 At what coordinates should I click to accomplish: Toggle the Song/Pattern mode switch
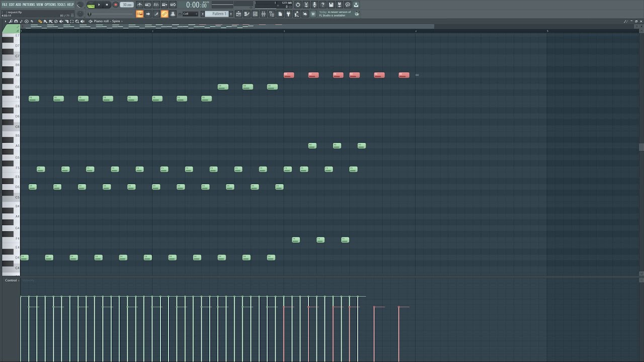[x=91, y=5]
